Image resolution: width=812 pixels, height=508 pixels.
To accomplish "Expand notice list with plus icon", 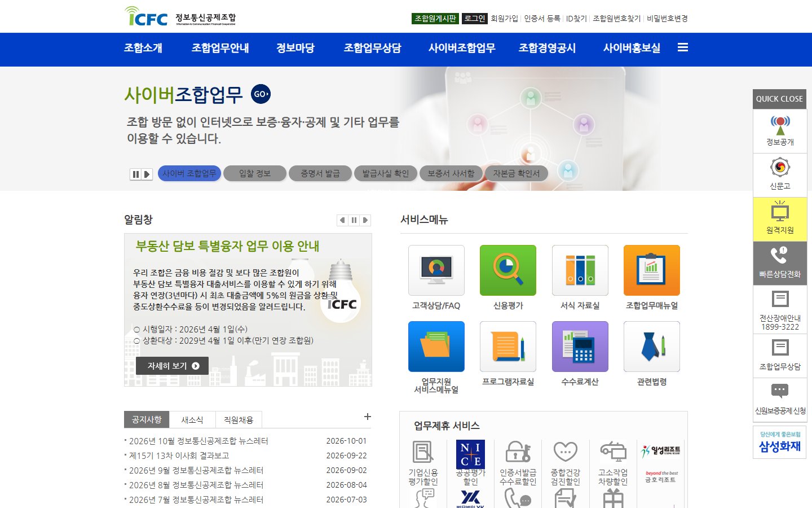I will (x=368, y=417).
